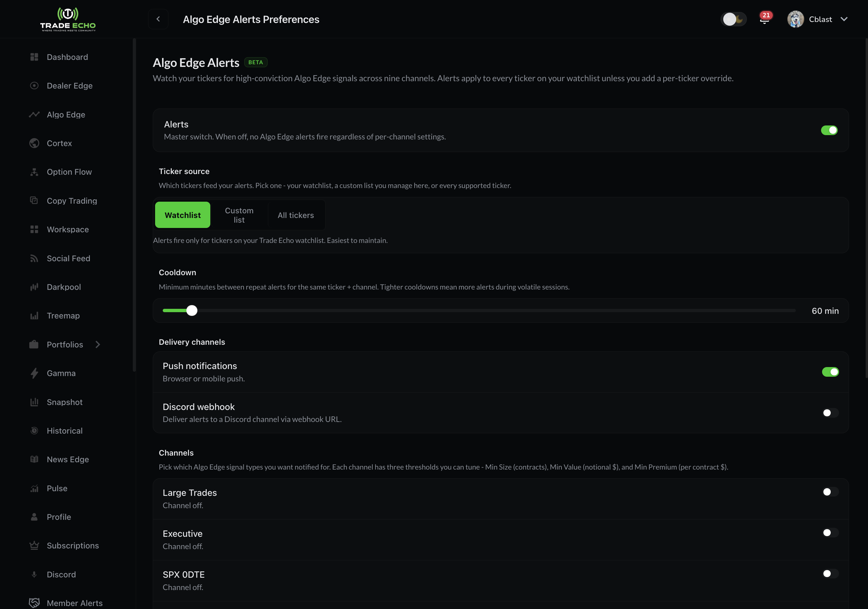The width and height of the screenshot is (868, 609).
Task: Select the All tickers source
Action: coord(296,215)
